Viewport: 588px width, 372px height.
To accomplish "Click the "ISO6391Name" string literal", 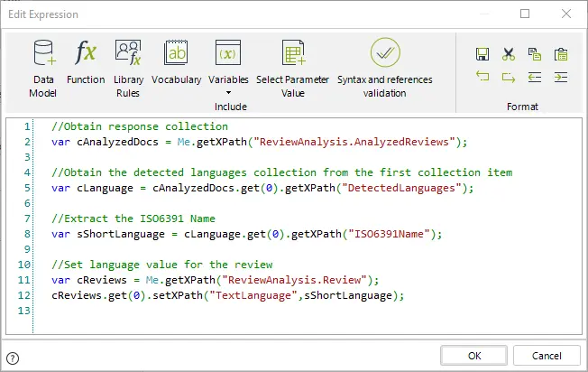I will tap(390, 234).
